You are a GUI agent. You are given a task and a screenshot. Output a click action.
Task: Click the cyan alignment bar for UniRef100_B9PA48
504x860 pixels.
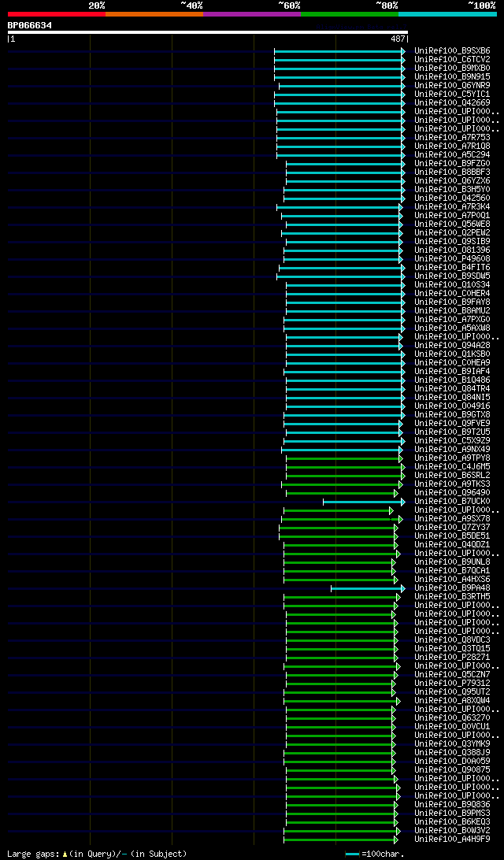[368, 588]
